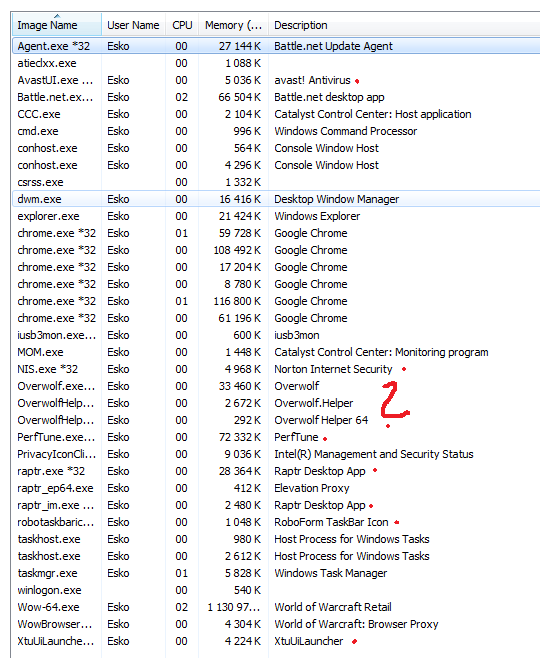This screenshot has width=540, height=658.
Task: Select the raptr_ep64.exe process
Action: coord(276,488)
